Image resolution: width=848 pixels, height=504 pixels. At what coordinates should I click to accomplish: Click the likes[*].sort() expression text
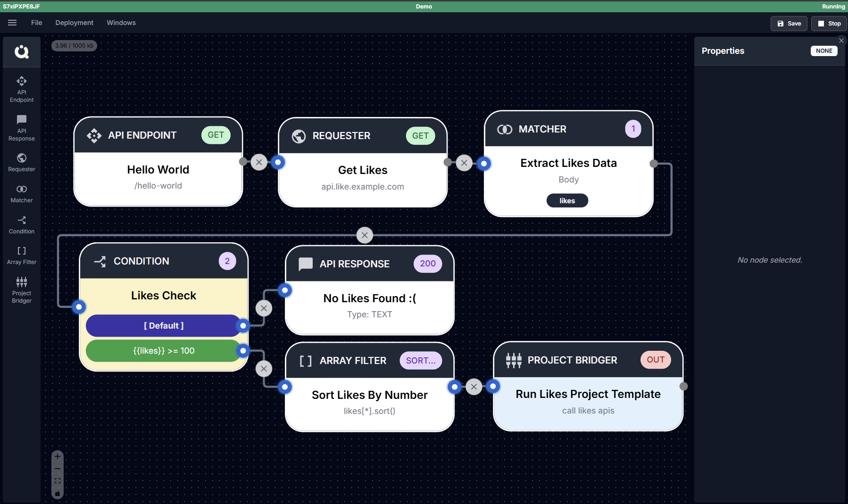(x=369, y=411)
